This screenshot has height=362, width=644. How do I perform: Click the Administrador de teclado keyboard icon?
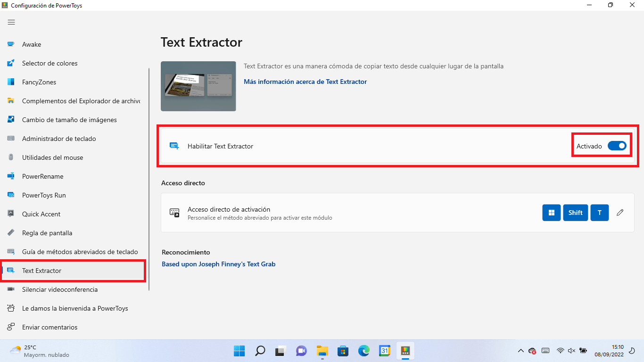(11, 139)
